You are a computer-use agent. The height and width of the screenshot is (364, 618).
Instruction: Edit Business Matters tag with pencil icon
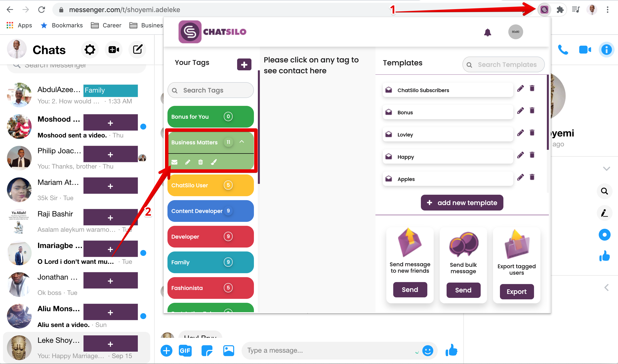click(187, 162)
